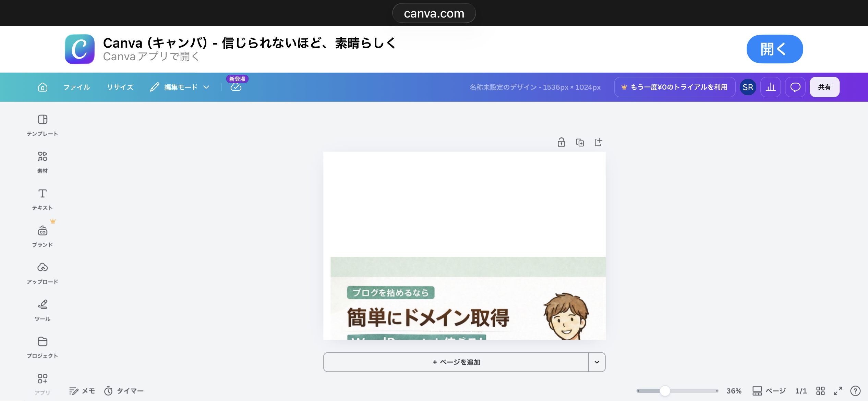Select the ブログを始めるなら label on canvas
Viewport: 868px width, 401px height.
(390, 293)
